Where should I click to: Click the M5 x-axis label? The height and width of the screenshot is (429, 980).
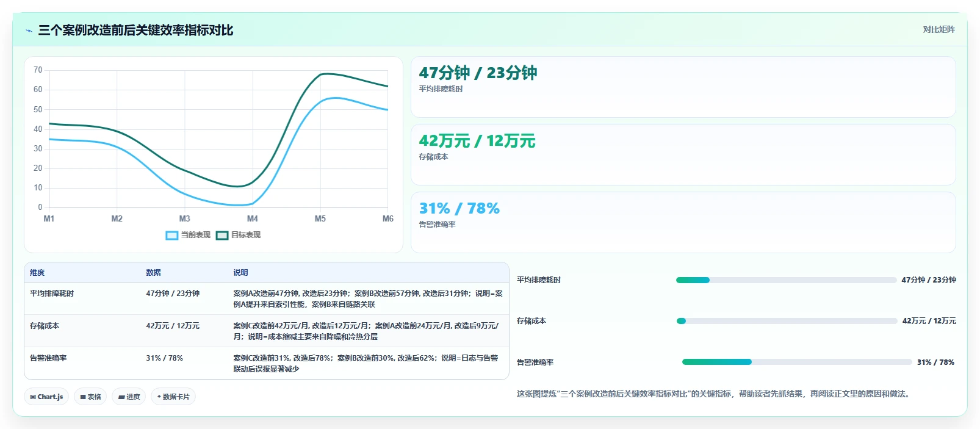320,218
